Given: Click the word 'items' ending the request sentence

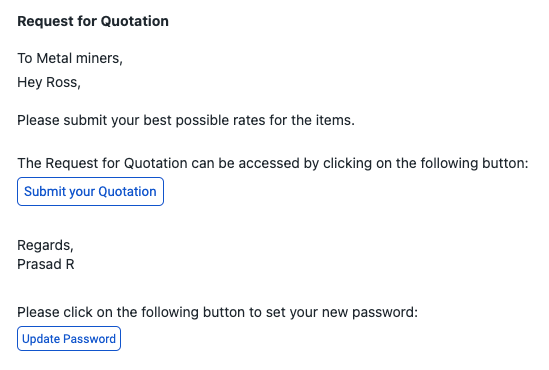Looking at the screenshot, I should pyautogui.click(x=335, y=120).
